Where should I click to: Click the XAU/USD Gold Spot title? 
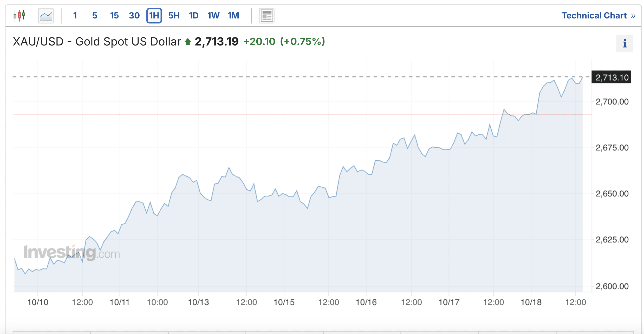tap(97, 42)
